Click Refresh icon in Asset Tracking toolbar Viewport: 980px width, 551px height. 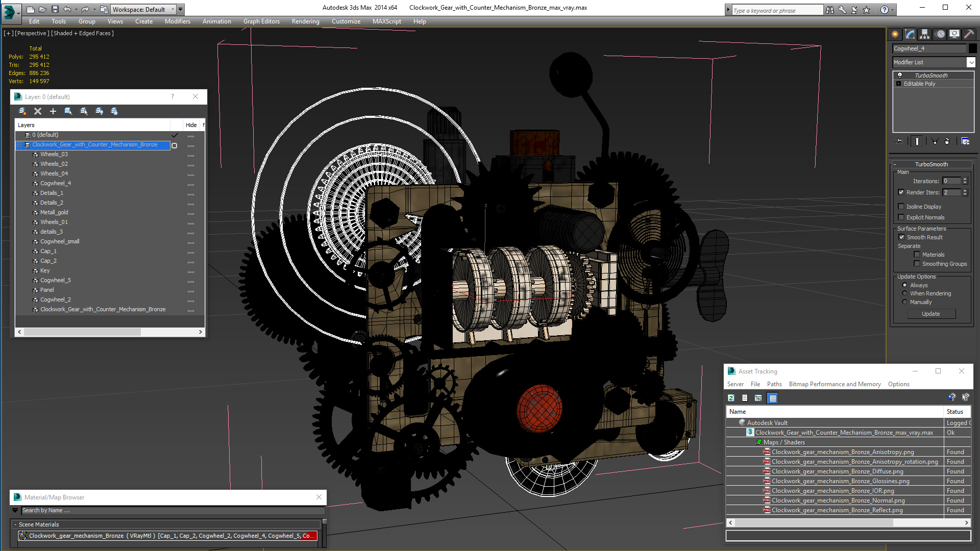tap(731, 398)
